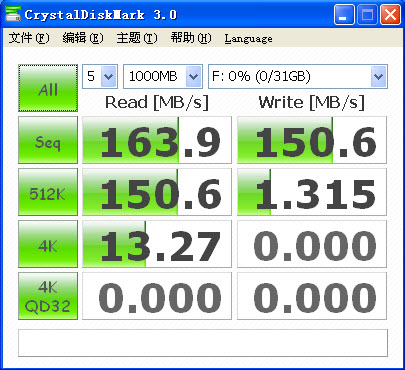Open the 编辑(E) menu
The height and width of the screenshot is (370, 405).
pyautogui.click(x=83, y=38)
